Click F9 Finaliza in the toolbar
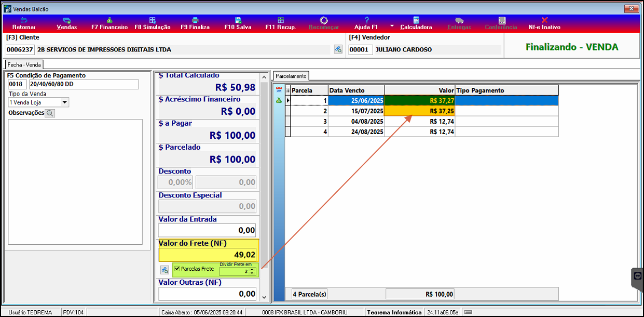The image size is (644, 317). (x=195, y=23)
